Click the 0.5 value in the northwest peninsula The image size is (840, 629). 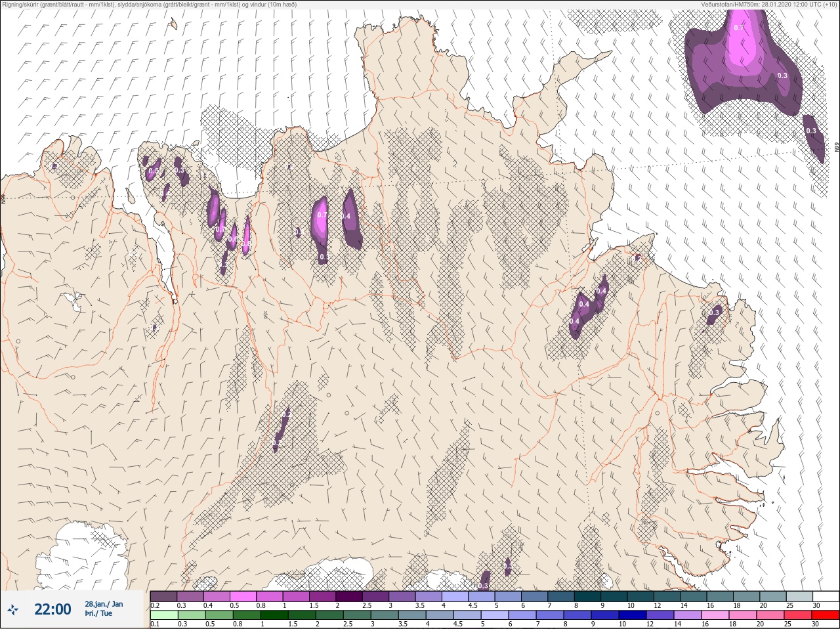(x=154, y=171)
